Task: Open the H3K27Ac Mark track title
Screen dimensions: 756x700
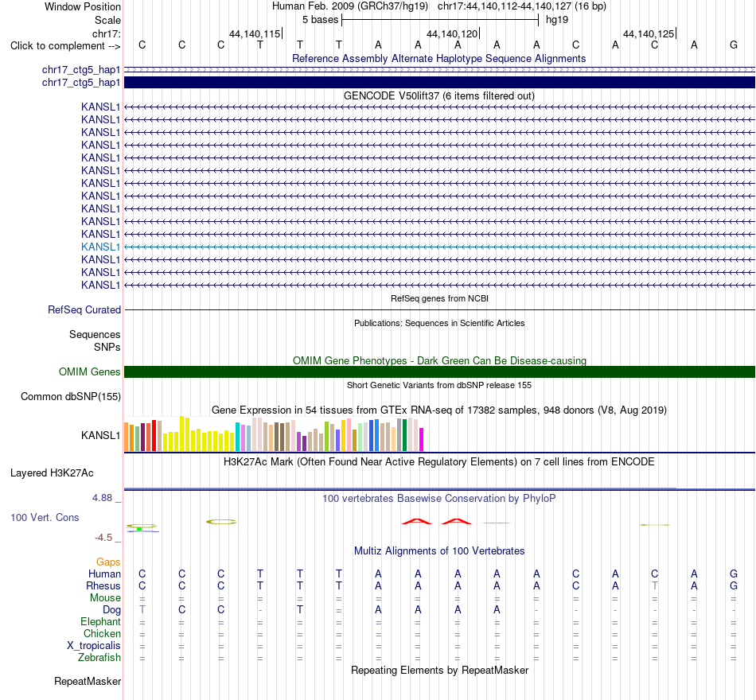Action: (x=438, y=462)
